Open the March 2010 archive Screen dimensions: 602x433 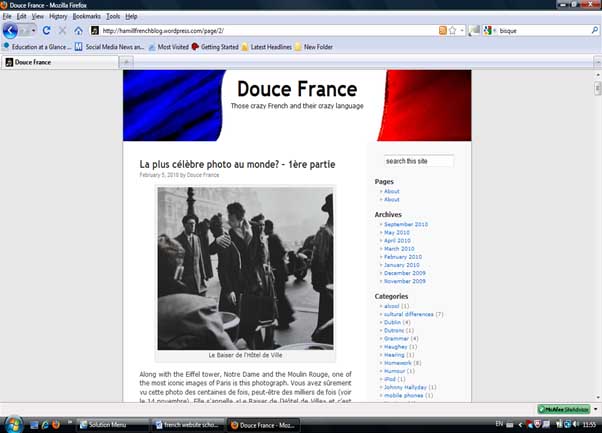pos(399,249)
